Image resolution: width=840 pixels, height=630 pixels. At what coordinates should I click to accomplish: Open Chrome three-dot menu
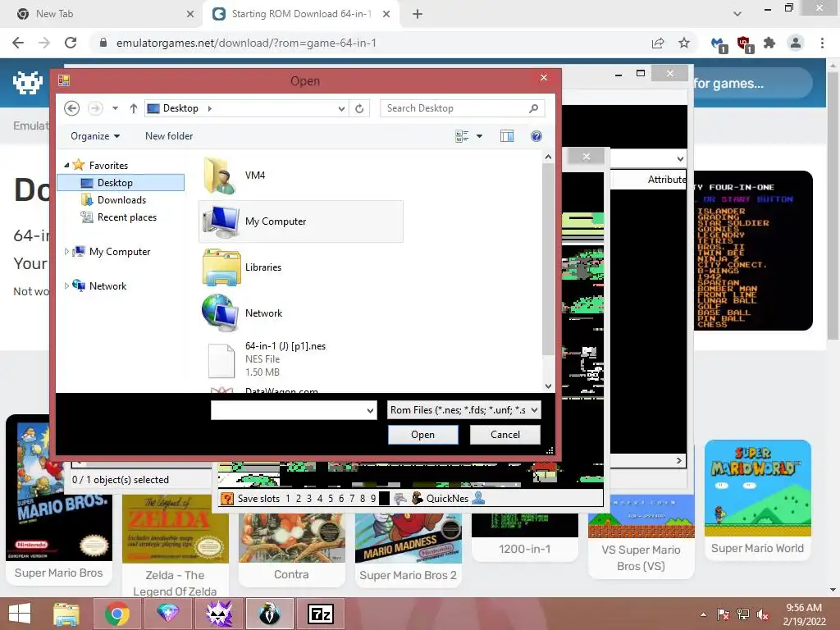click(x=822, y=43)
